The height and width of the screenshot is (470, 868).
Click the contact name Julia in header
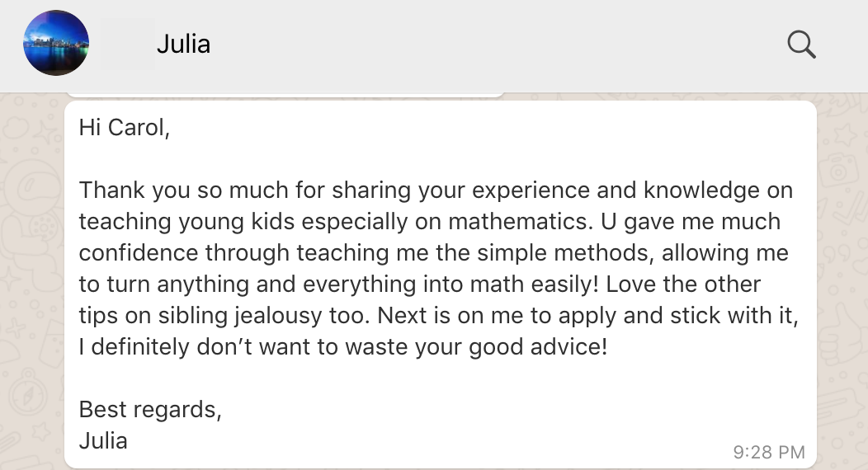(x=184, y=45)
